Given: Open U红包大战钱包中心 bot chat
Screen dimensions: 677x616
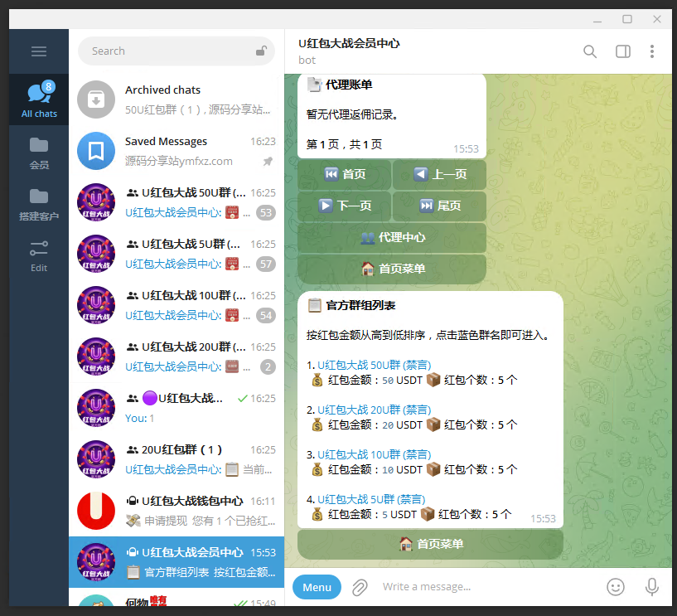Looking at the screenshot, I should (x=177, y=511).
